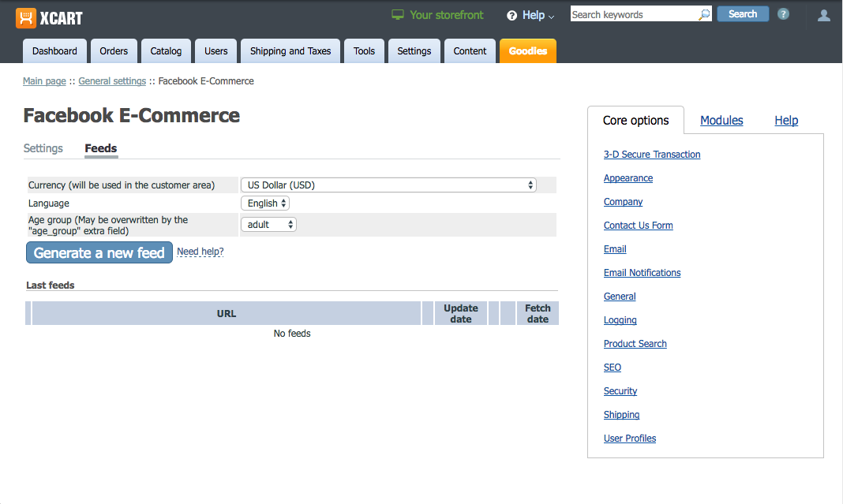Click the round help icon beside Search
This screenshot has height=504, width=843.
(783, 14)
